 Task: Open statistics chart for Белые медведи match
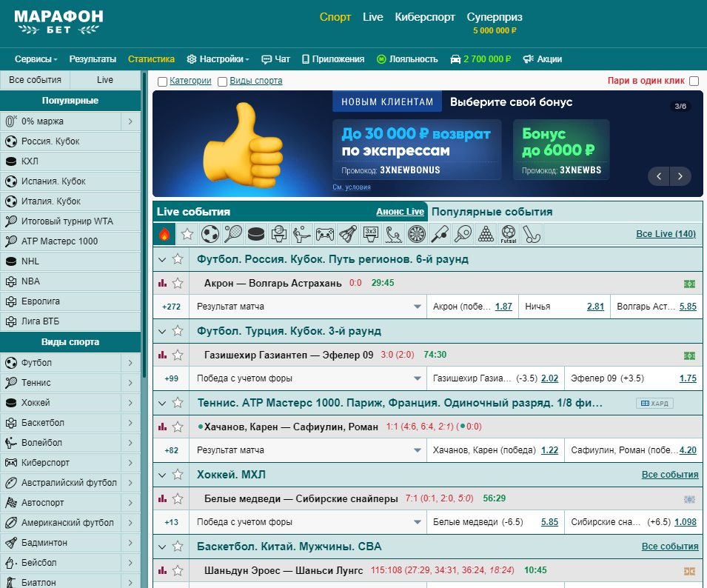tap(162, 498)
